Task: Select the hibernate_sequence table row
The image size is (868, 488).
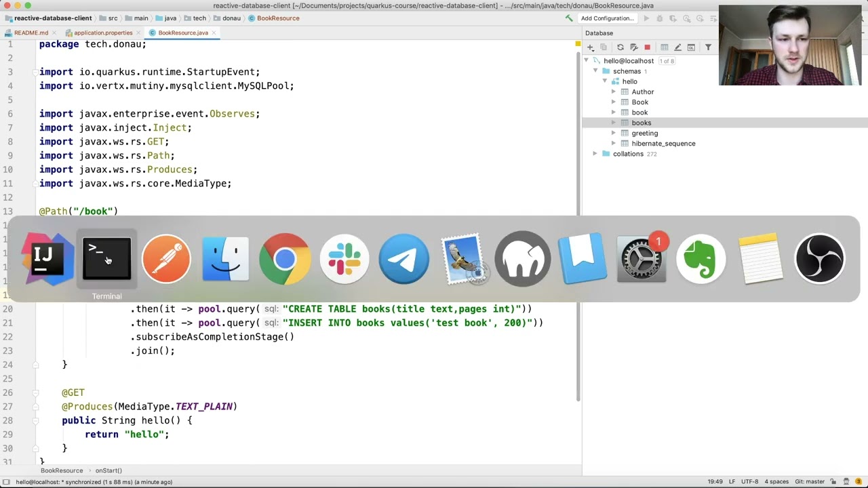Action: click(725, 144)
